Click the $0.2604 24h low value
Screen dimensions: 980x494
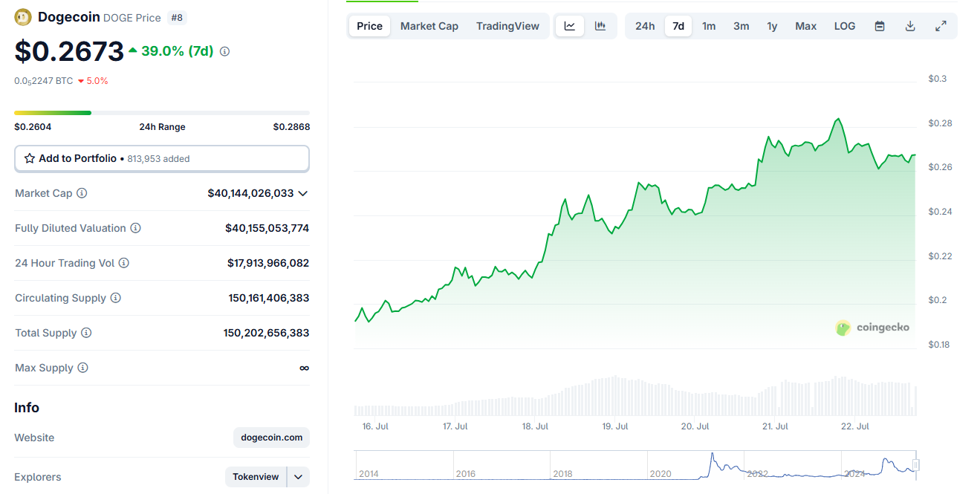(x=33, y=127)
